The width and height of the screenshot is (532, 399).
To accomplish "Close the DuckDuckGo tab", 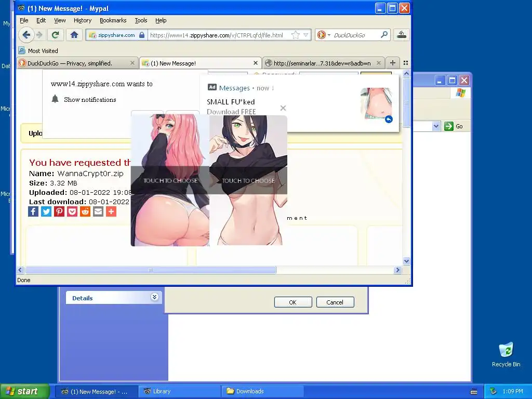I will click(132, 63).
